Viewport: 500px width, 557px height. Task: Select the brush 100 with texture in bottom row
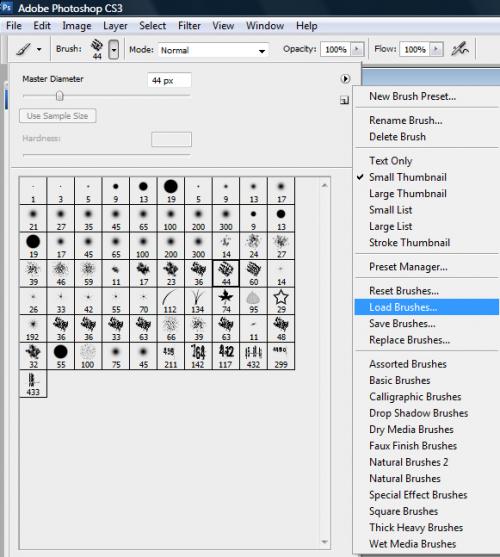point(88,356)
